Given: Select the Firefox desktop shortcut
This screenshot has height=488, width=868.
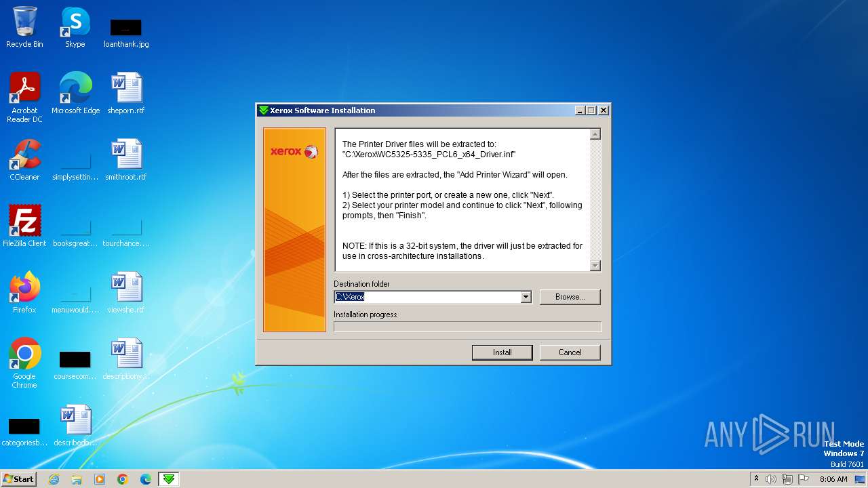Looking at the screenshot, I should coord(24,293).
